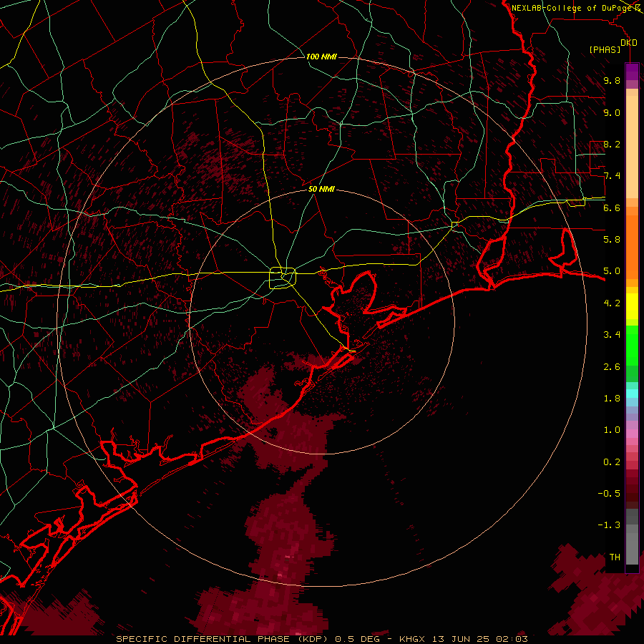Click the 5.0 value on the scale
Viewport: 644px width, 644px height.
612,271
